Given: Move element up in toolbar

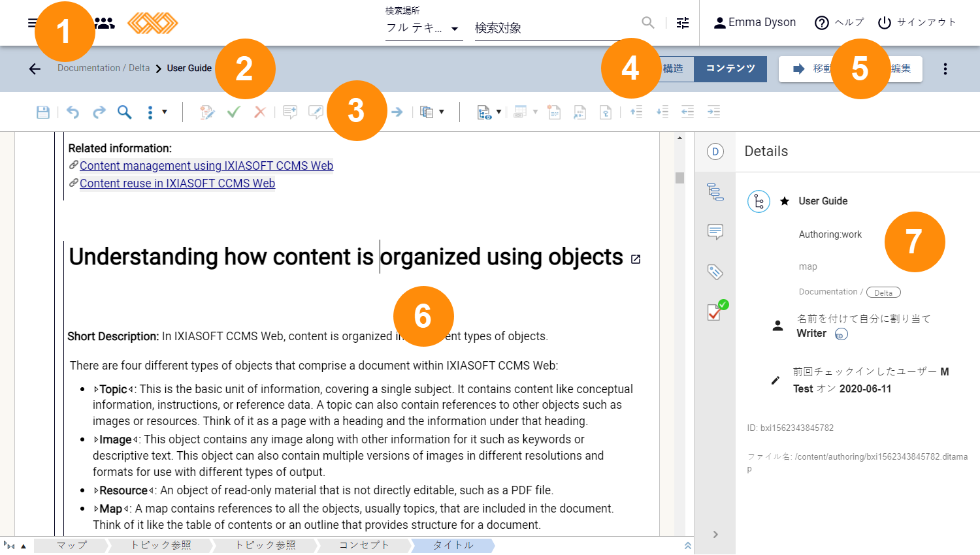Looking at the screenshot, I should point(636,112).
